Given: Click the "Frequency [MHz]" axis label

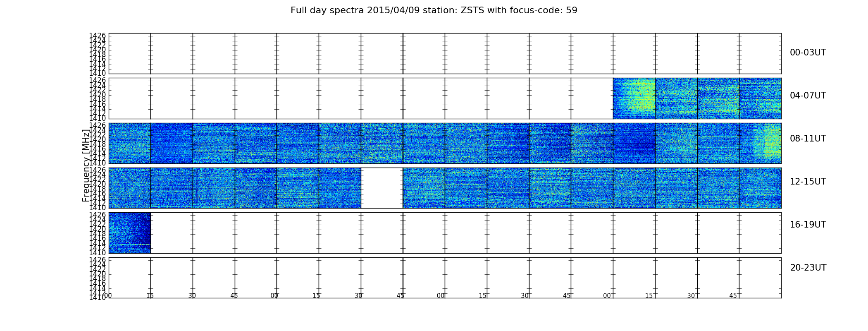Looking at the screenshot, I should click(86, 165).
